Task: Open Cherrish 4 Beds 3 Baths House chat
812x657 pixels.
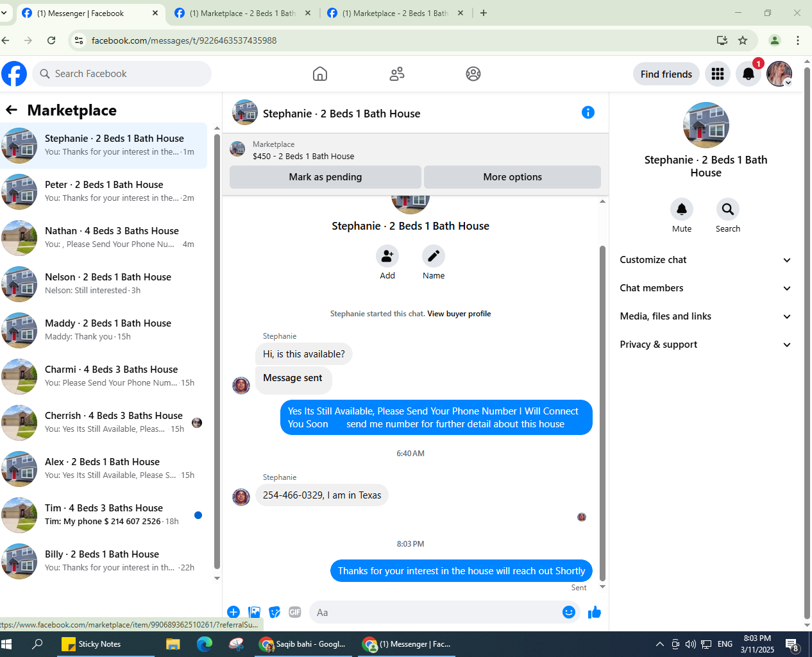Action: [x=104, y=423]
